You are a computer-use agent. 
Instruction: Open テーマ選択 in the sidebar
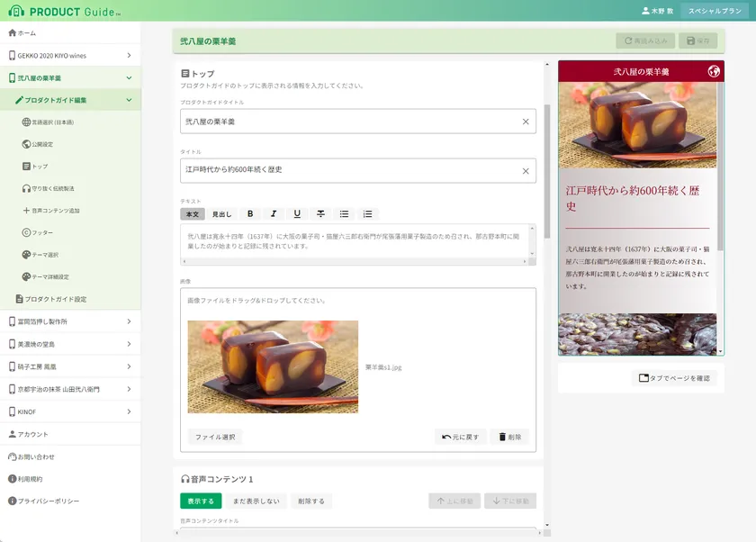pyautogui.click(x=45, y=255)
